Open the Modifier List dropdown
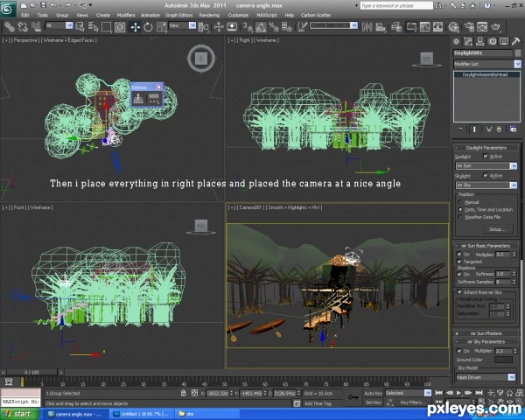 [487, 64]
